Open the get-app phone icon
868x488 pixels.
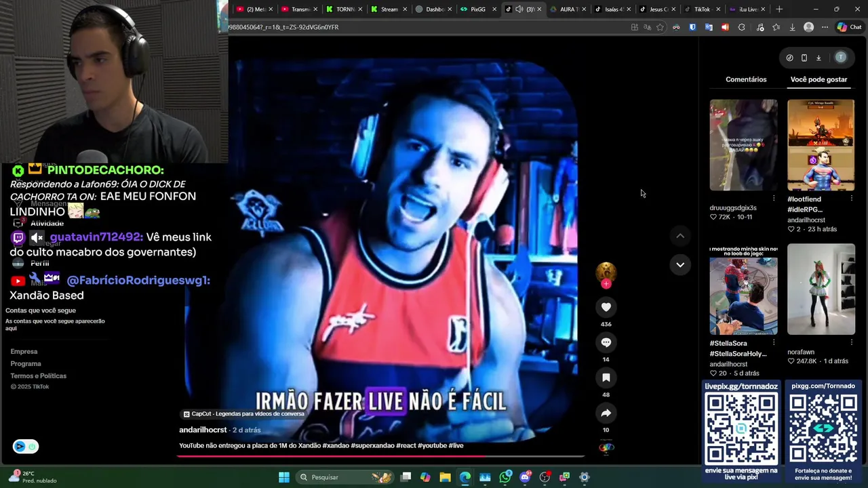(x=804, y=58)
